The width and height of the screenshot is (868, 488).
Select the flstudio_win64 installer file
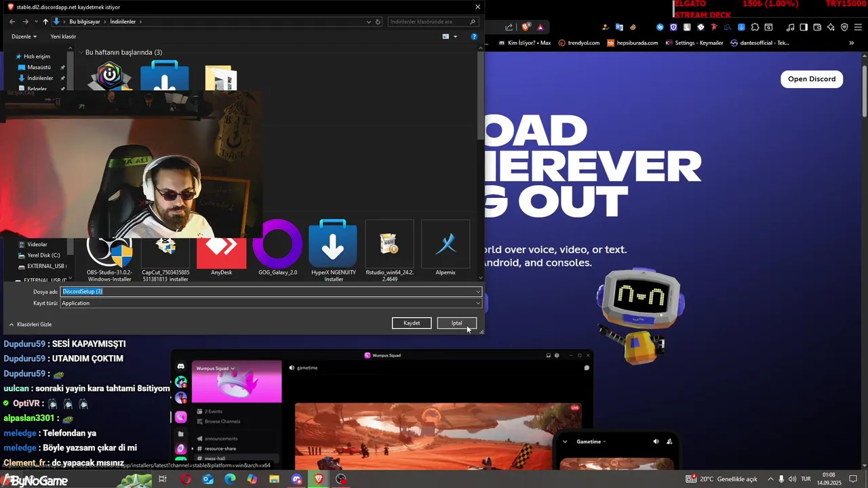coord(390,249)
